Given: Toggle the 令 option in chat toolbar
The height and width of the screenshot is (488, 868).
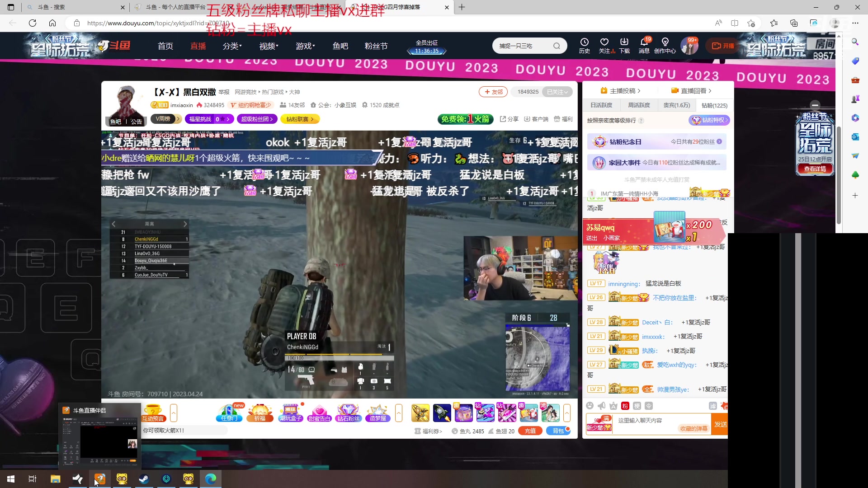Looking at the screenshot, I should (x=649, y=406).
